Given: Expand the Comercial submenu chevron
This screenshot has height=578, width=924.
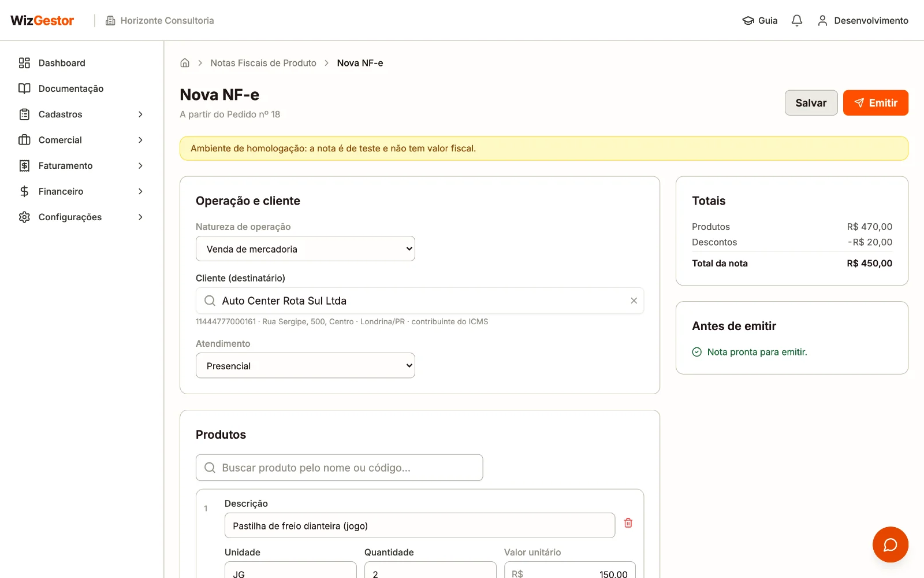Looking at the screenshot, I should [140, 140].
